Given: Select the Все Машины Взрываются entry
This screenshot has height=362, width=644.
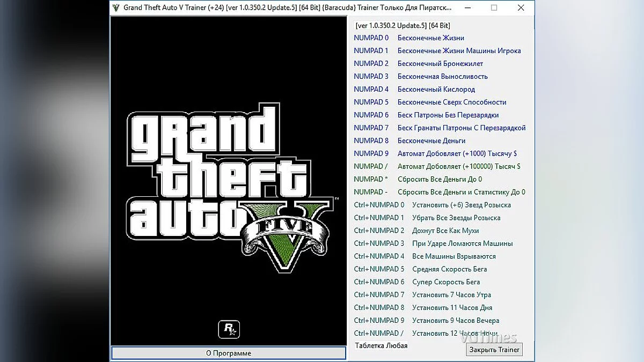Looking at the screenshot, I should 453,256.
